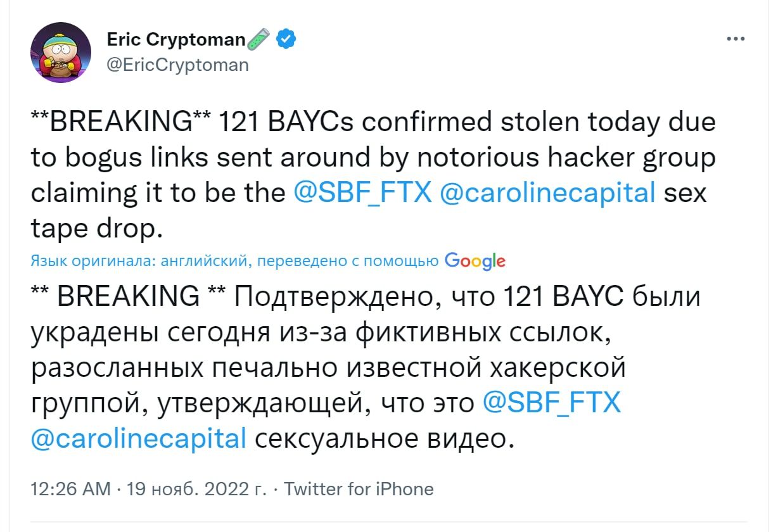778x532 pixels.
Task: Open Eric Cryptoman display name
Action: [175, 40]
